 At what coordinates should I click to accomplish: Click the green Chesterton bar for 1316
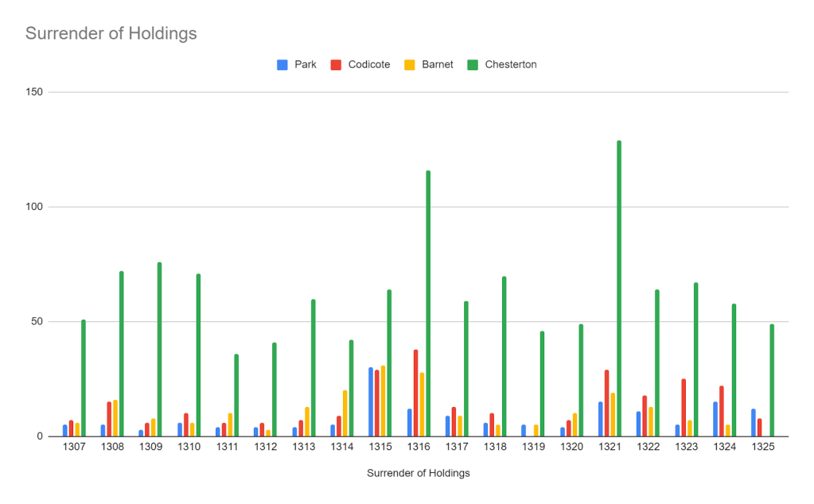pos(428,303)
